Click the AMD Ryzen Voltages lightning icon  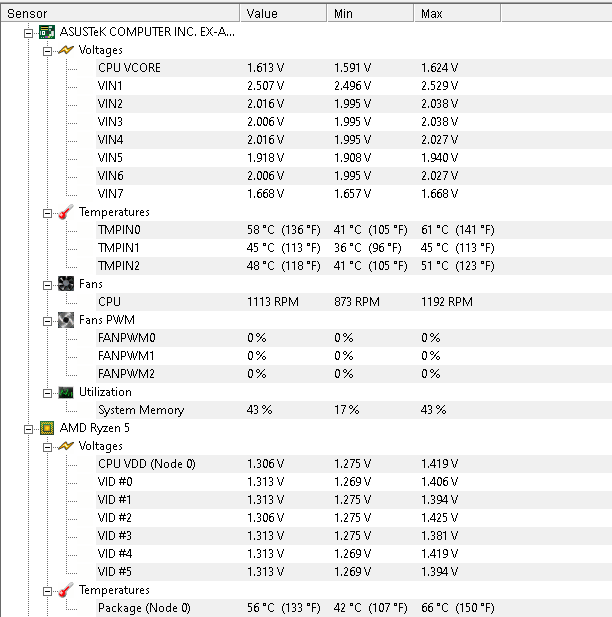pyautogui.click(x=66, y=446)
